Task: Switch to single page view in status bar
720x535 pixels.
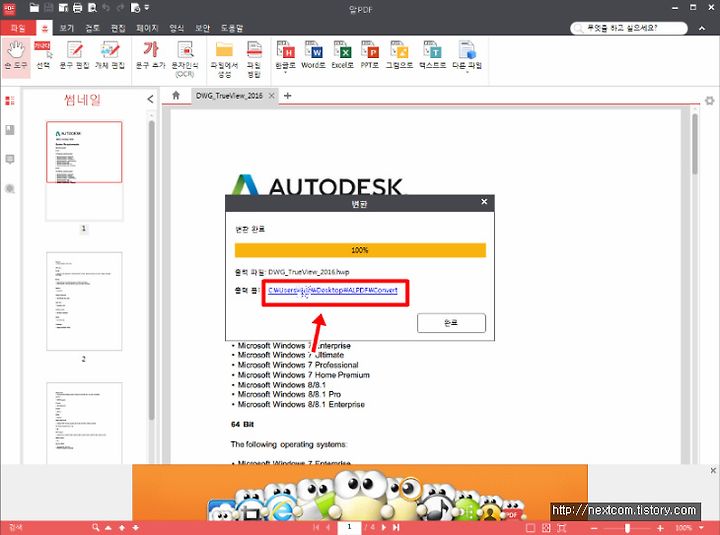Action: (x=530, y=528)
